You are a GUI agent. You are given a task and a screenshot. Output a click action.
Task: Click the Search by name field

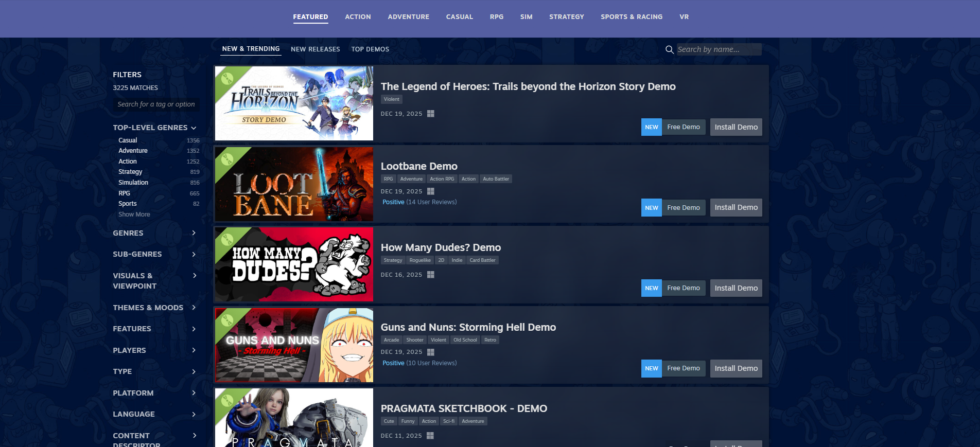pyautogui.click(x=719, y=49)
